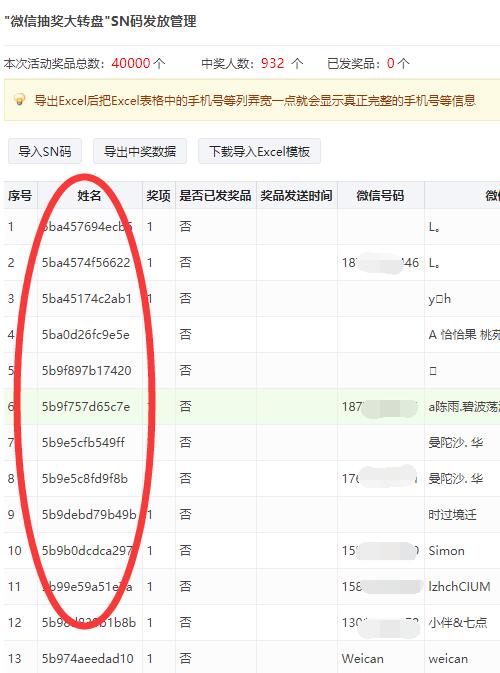This screenshot has height=673, width=500.
Task: Select the 是否已发奖品 column header
Action: click(215, 196)
